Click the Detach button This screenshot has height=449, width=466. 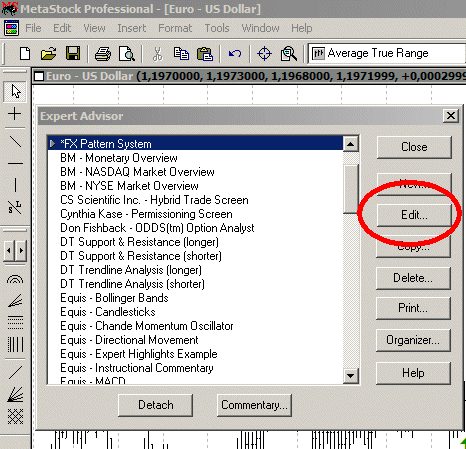point(155,405)
